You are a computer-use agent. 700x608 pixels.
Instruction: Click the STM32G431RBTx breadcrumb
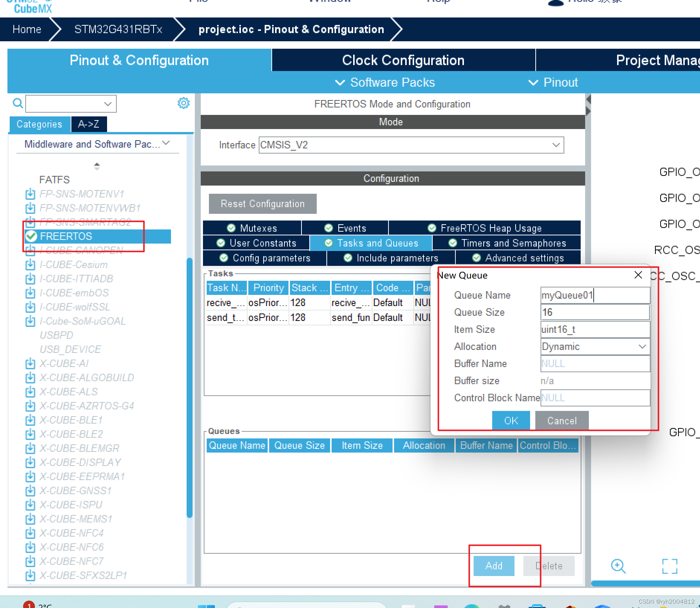pyautogui.click(x=118, y=29)
